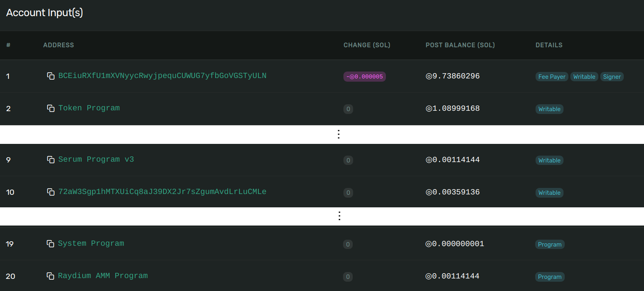Click the Signer badge on row 1

click(612, 77)
